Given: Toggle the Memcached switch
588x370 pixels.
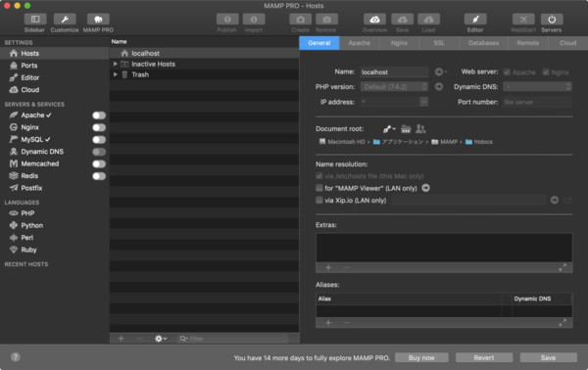Looking at the screenshot, I should (99, 164).
